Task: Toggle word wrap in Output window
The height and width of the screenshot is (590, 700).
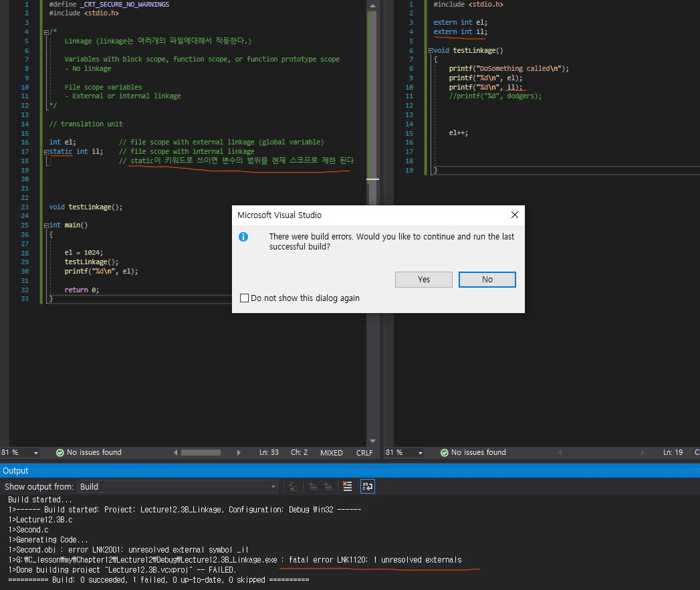Action: coord(368,486)
